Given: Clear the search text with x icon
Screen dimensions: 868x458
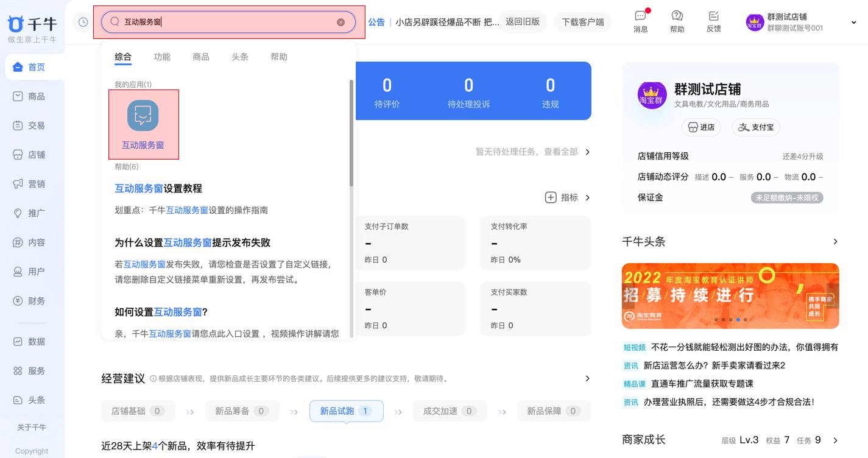Looking at the screenshot, I should (x=341, y=22).
